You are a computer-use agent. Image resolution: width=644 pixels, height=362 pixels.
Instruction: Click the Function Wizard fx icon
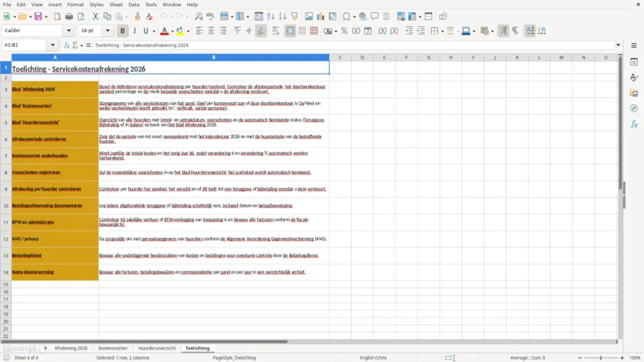coord(67,45)
